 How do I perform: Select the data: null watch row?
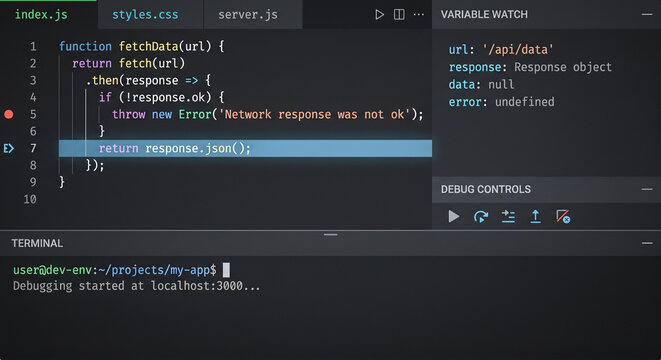pos(481,85)
